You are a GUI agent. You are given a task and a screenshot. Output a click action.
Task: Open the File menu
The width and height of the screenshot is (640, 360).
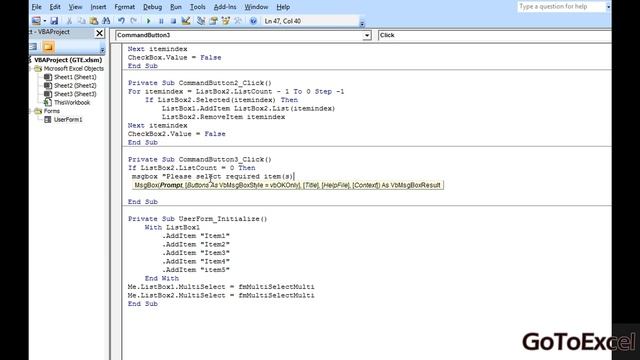(36, 7)
